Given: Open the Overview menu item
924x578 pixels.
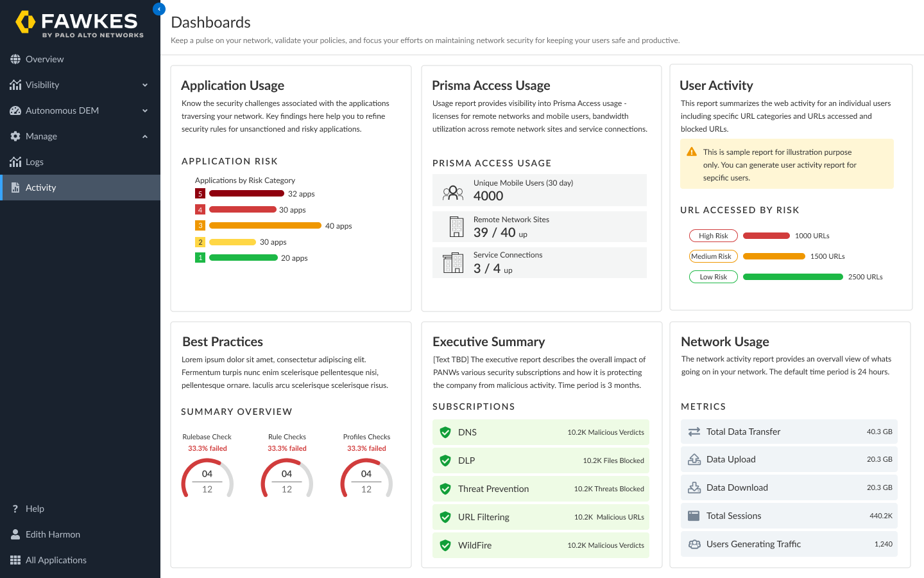Looking at the screenshot, I should click(80, 59).
